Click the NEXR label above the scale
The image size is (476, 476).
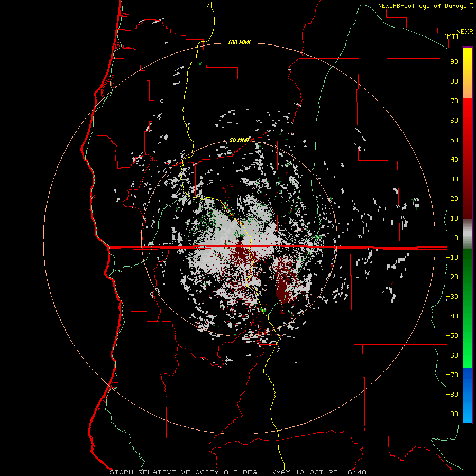[x=465, y=32]
